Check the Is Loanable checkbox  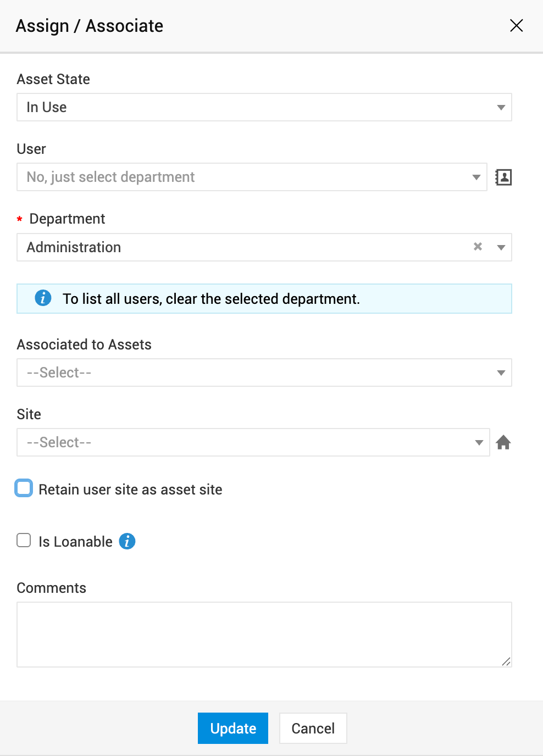[x=24, y=541]
